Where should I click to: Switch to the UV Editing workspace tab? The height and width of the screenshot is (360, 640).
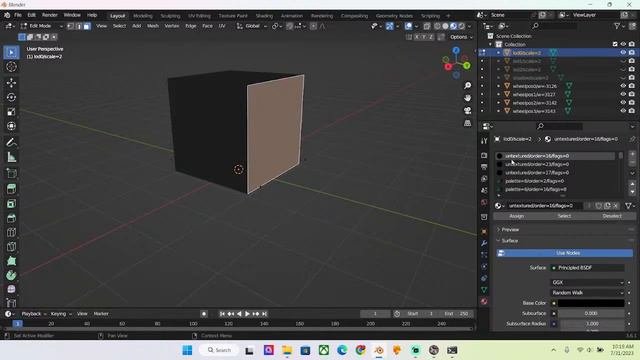coord(199,16)
